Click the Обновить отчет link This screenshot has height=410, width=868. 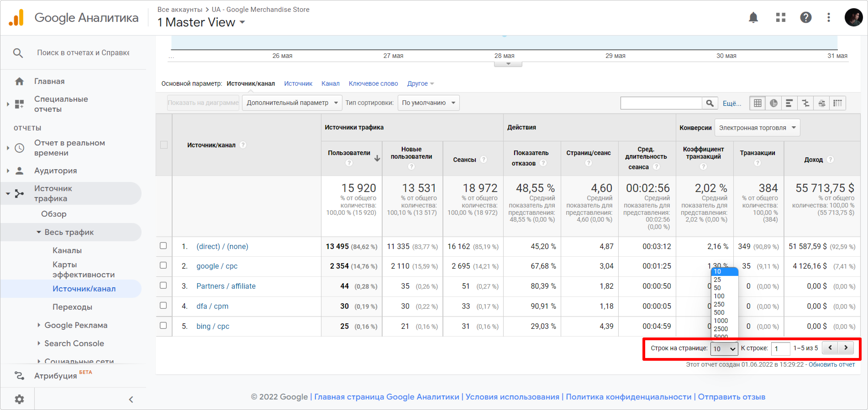tap(831, 364)
